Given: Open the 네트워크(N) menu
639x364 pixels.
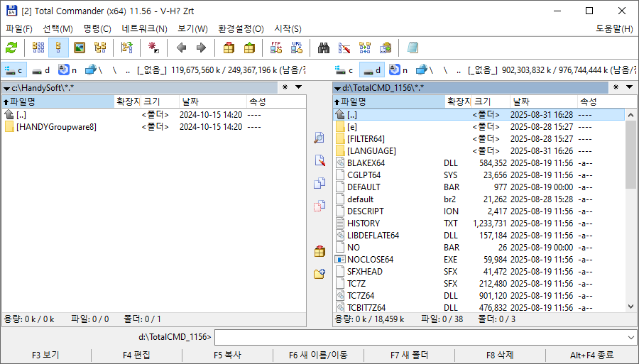Looking at the screenshot, I should point(144,29).
